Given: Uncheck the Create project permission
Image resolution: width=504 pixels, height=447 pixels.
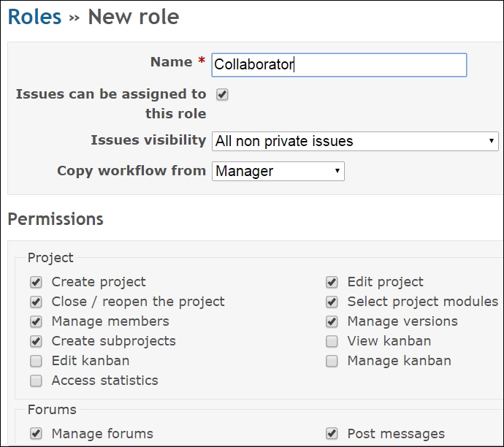Looking at the screenshot, I should point(36,282).
